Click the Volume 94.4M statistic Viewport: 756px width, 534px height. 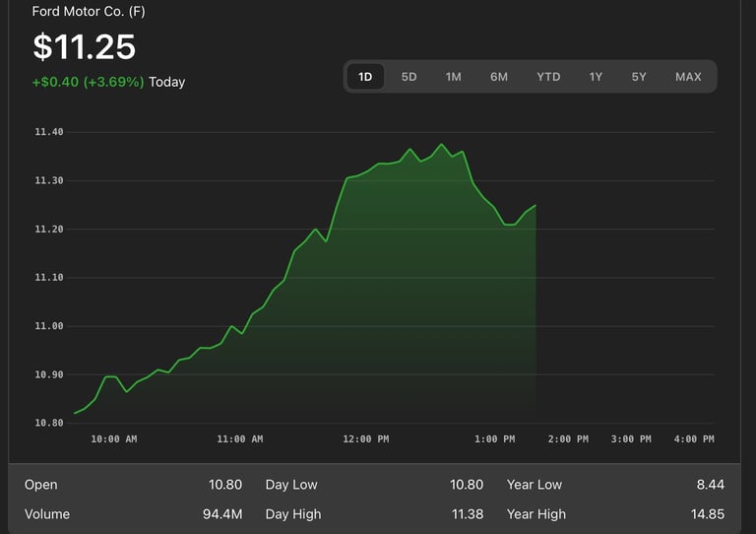coord(222,514)
